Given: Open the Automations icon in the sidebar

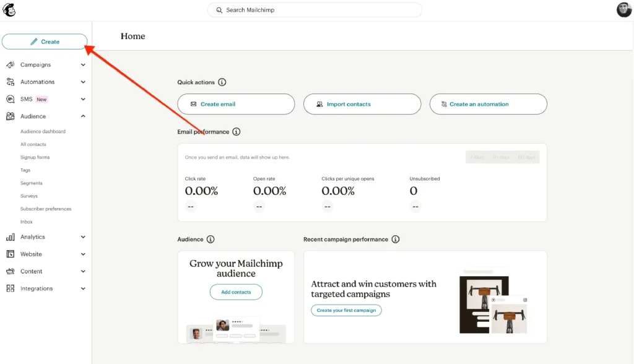Looking at the screenshot, I should 11,82.
